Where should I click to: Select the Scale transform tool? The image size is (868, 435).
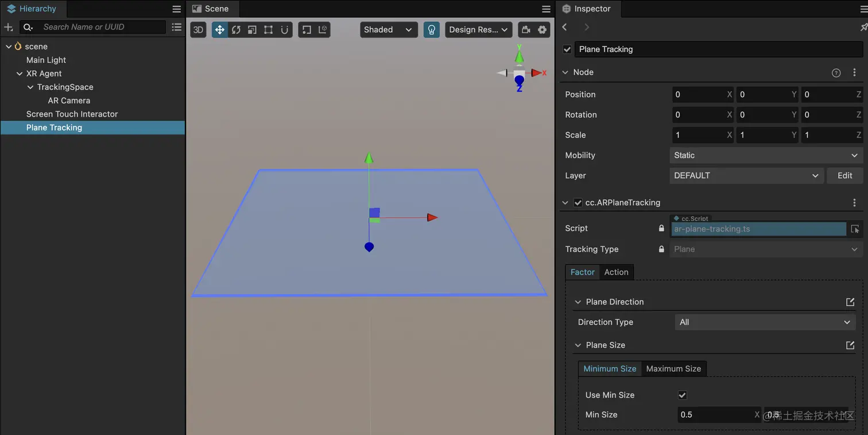click(252, 29)
